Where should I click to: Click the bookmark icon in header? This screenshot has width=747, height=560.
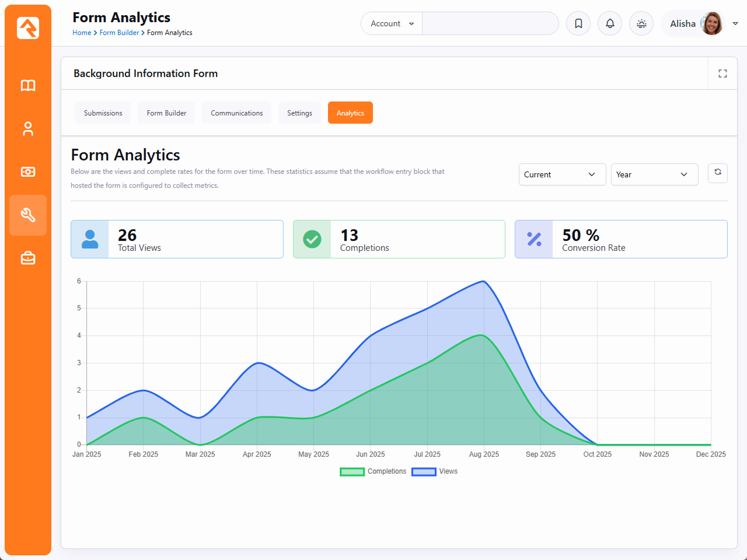click(x=578, y=24)
